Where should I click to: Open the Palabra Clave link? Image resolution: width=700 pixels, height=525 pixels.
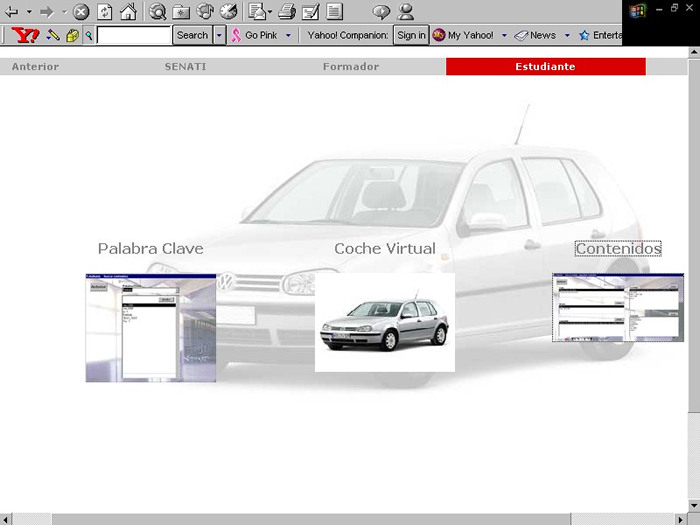150,249
